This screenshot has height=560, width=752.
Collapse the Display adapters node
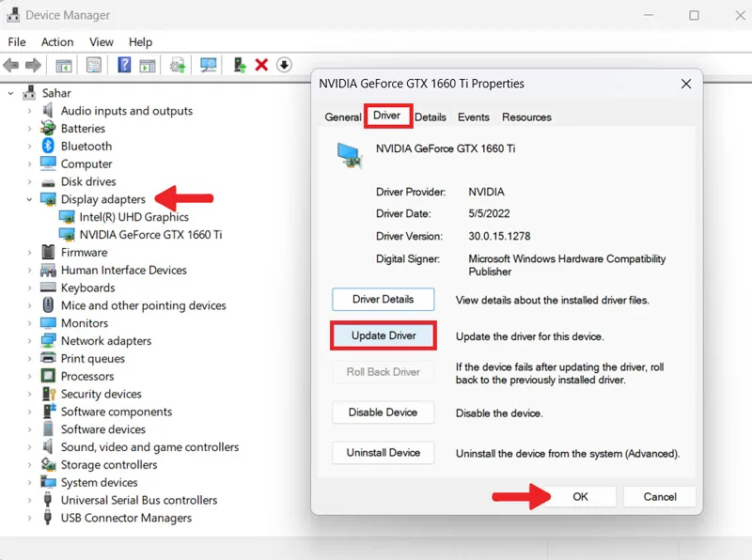point(29,199)
